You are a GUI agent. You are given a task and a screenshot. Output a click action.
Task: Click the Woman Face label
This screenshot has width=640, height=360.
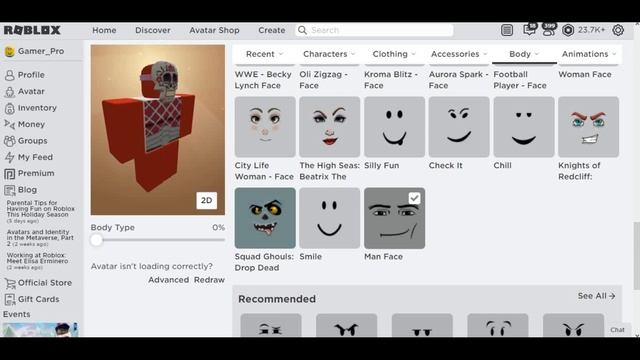coord(584,74)
